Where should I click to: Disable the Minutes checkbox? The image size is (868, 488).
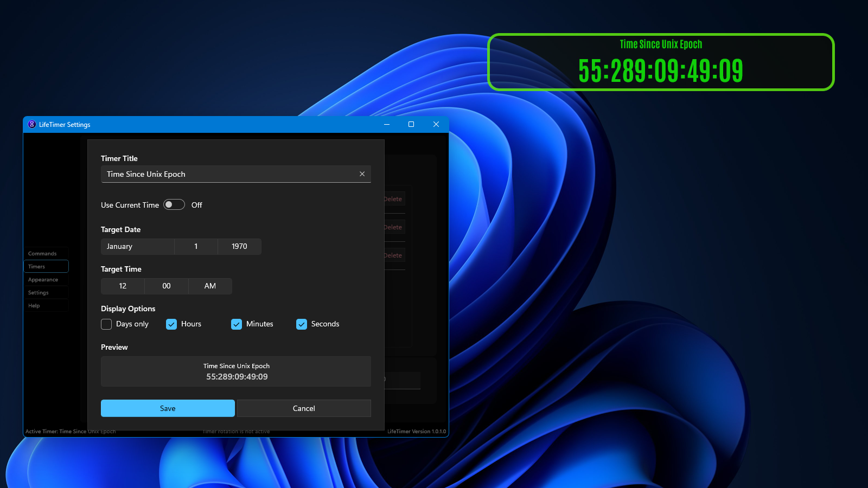(237, 324)
